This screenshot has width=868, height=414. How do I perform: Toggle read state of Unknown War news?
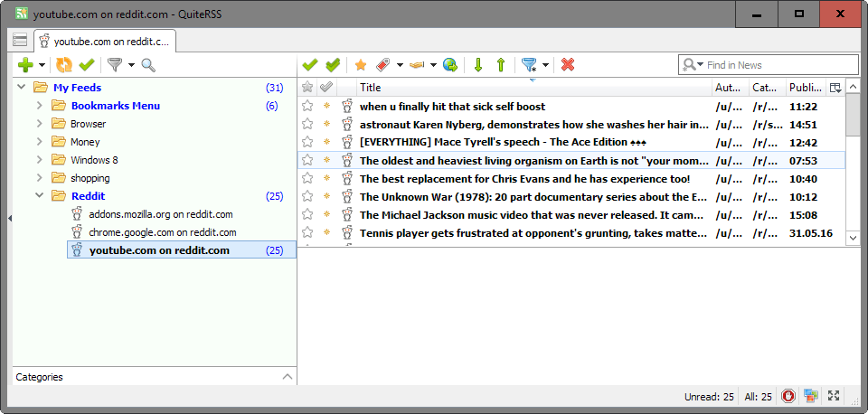tap(326, 196)
